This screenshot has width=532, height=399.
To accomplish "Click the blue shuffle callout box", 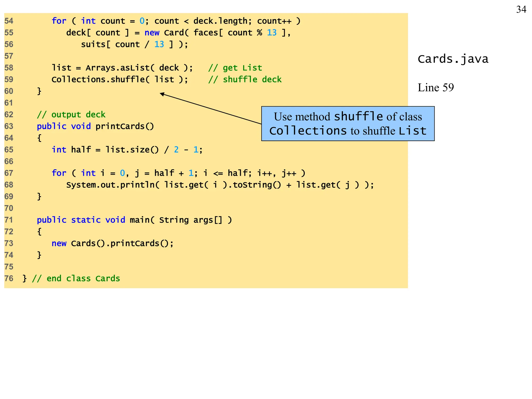I will (x=348, y=124).
